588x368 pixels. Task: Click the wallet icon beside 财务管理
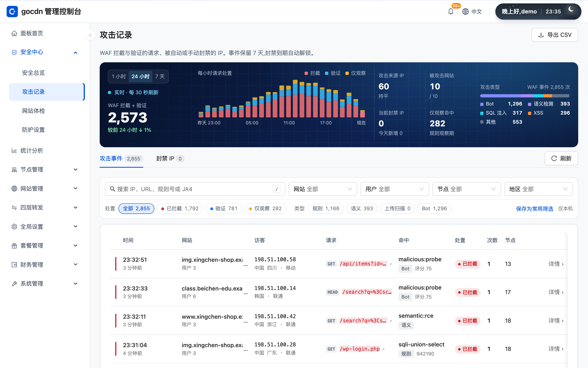(x=14, y=264)
